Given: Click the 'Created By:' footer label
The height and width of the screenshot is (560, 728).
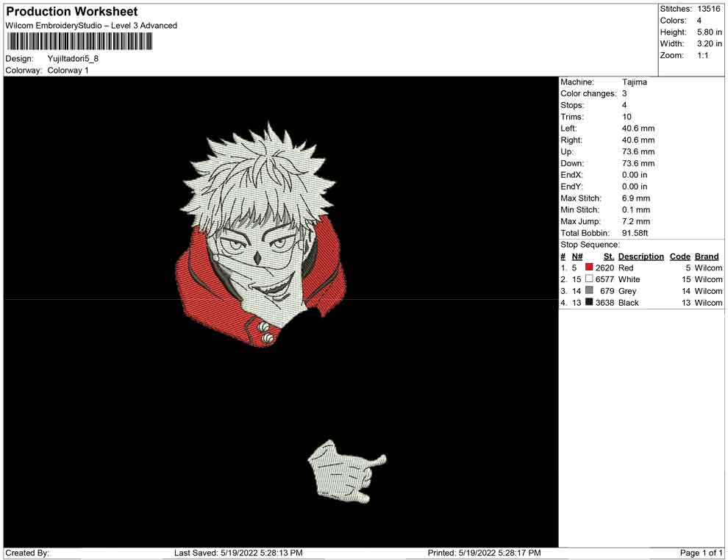Looking at the screenshot, I should 27,553.
